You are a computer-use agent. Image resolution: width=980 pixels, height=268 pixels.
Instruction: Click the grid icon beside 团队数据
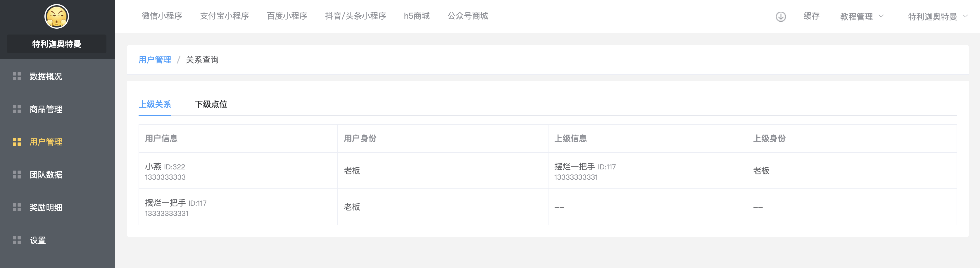point(17,175)
